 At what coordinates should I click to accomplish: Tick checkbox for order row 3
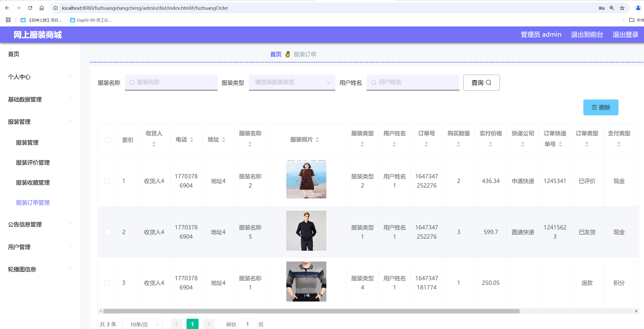click(107, 283)
